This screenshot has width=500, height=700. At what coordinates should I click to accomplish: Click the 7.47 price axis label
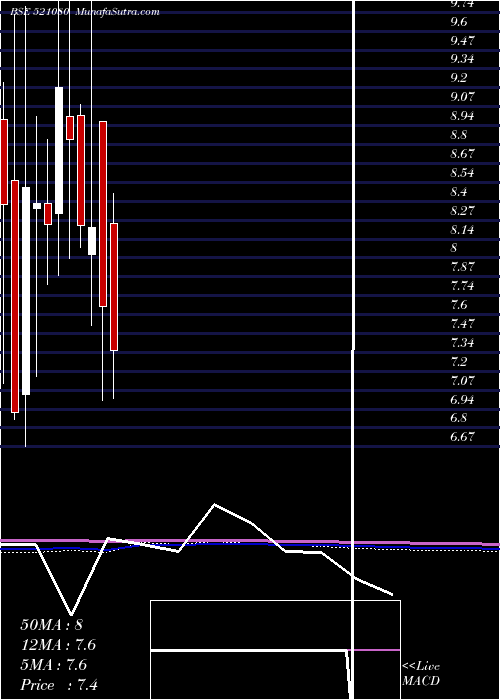[x=462, y=324]
